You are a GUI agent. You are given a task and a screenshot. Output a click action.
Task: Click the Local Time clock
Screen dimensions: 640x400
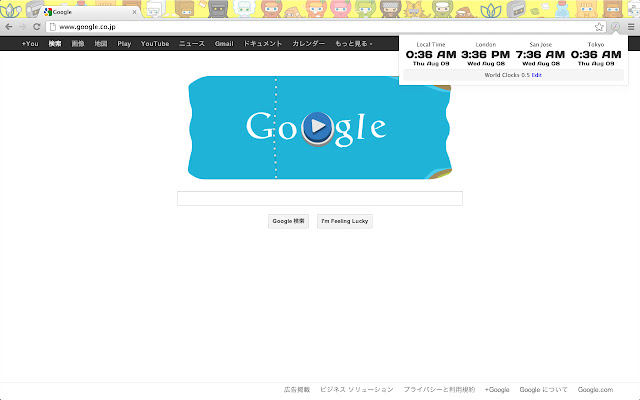[431, 54]
